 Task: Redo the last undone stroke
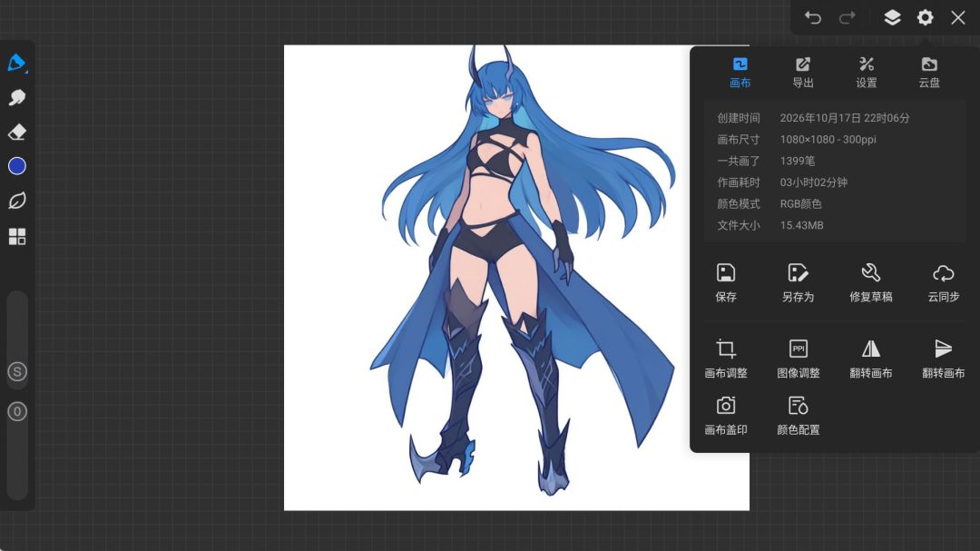847,17
